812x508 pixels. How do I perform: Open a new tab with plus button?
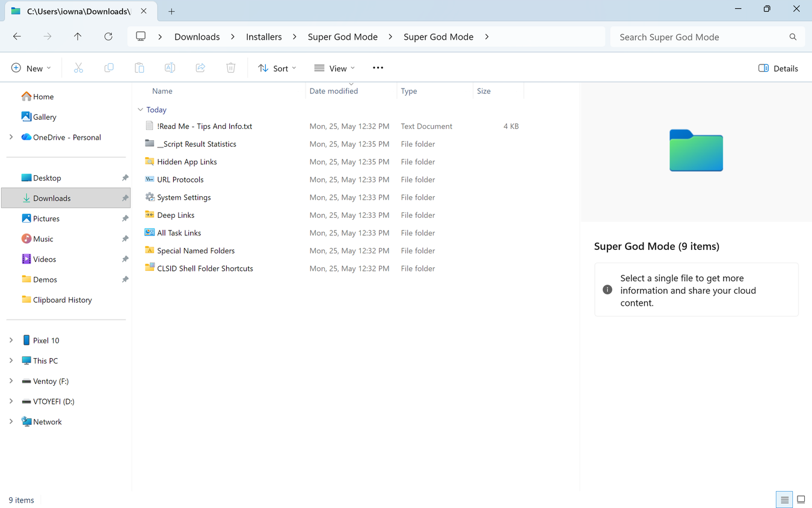point(171,11)
